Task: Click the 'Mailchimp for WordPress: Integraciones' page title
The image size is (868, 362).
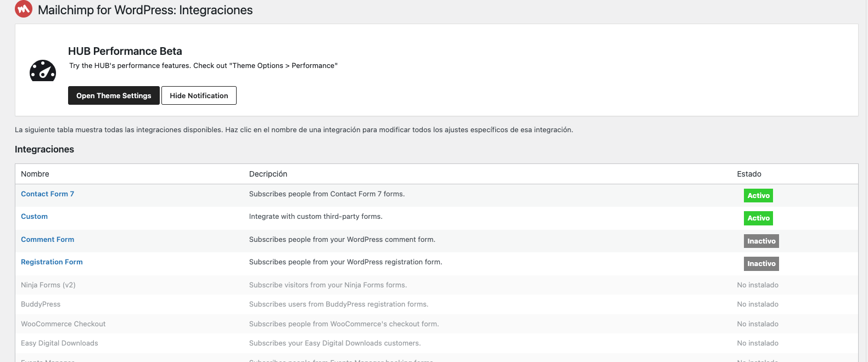Action: [x=145, y=10]
